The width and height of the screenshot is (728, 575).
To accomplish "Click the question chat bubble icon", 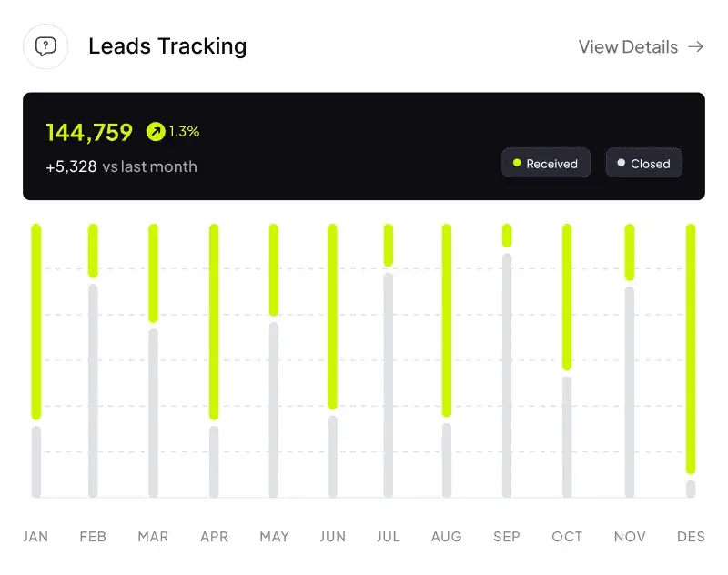I will (45, 46).
